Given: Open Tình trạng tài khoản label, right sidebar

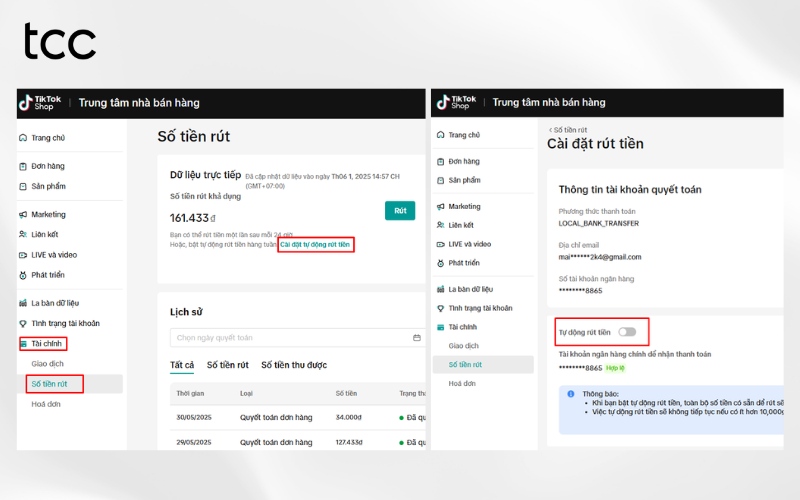Looking at the screenshot, I should [x=481, y=308].
